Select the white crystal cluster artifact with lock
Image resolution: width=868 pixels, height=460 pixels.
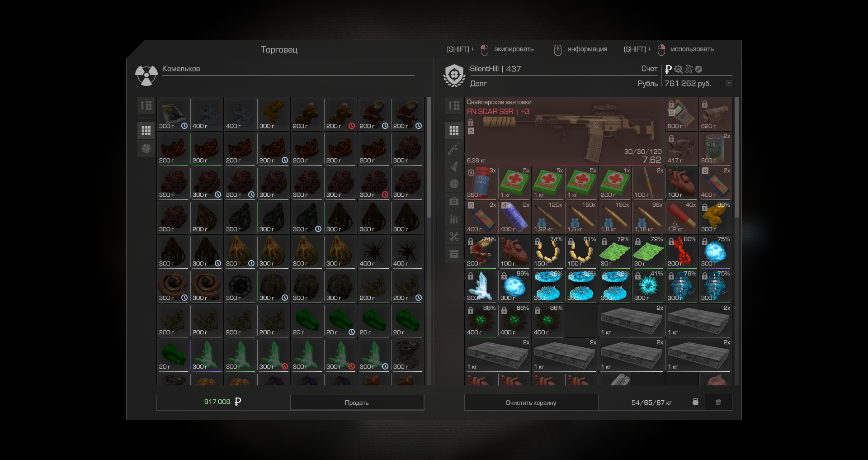click(x=481, y=286)
